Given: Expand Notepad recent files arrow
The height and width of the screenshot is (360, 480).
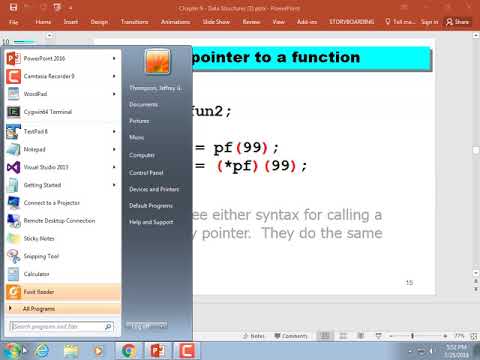Looking at the screenshot, I should [114, 149].
